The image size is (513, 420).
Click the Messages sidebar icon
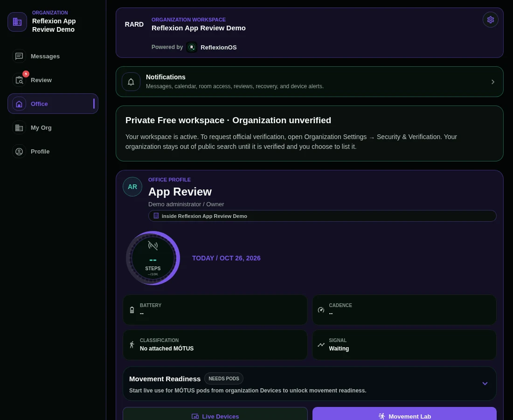[x=19, y=56]
